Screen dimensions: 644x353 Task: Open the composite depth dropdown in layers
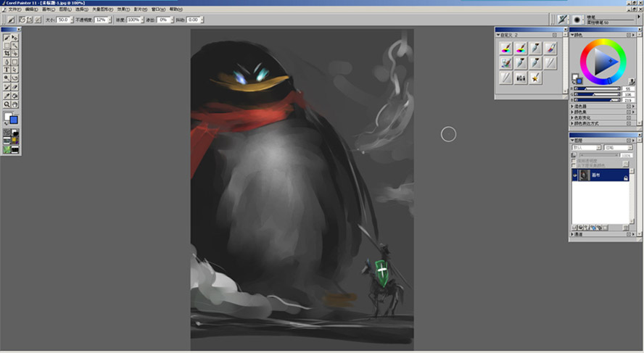[x=619, y=147]
